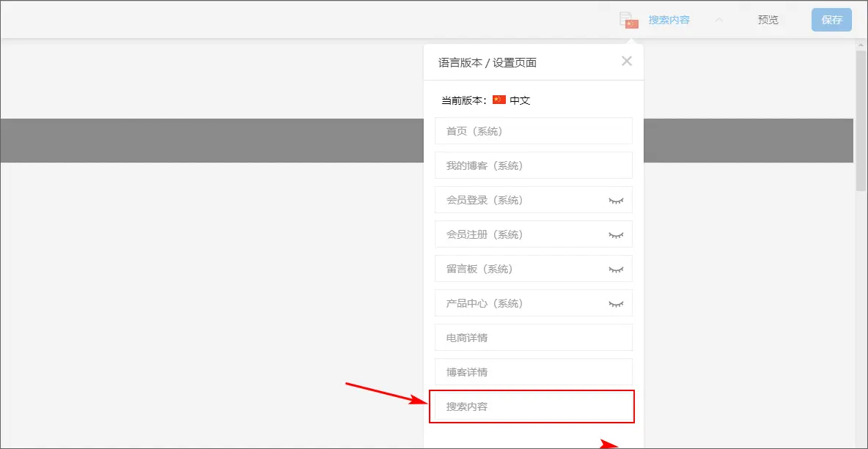Viewport: 868px width, 449px height.
Task: Collapse the page selector chevron in top bar
Action: point(718,21)
